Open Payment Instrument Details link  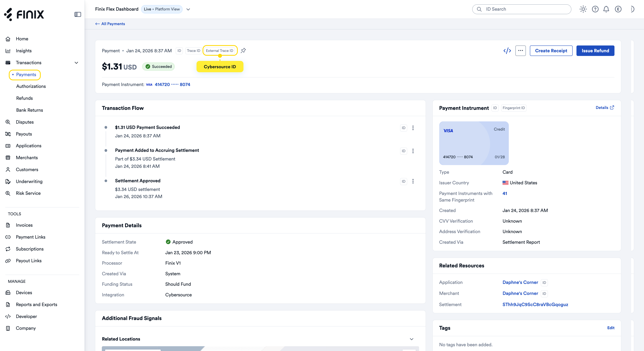coord(605,108)
